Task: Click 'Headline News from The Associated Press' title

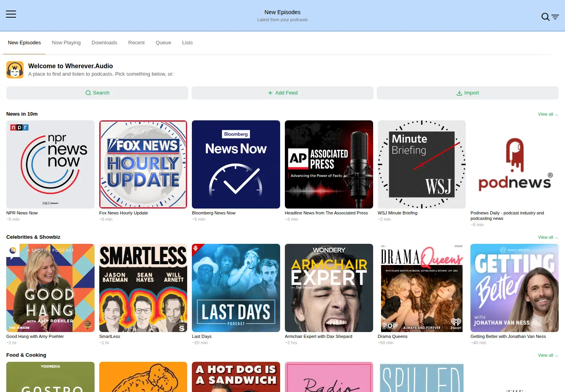Action: pos(326,213)
